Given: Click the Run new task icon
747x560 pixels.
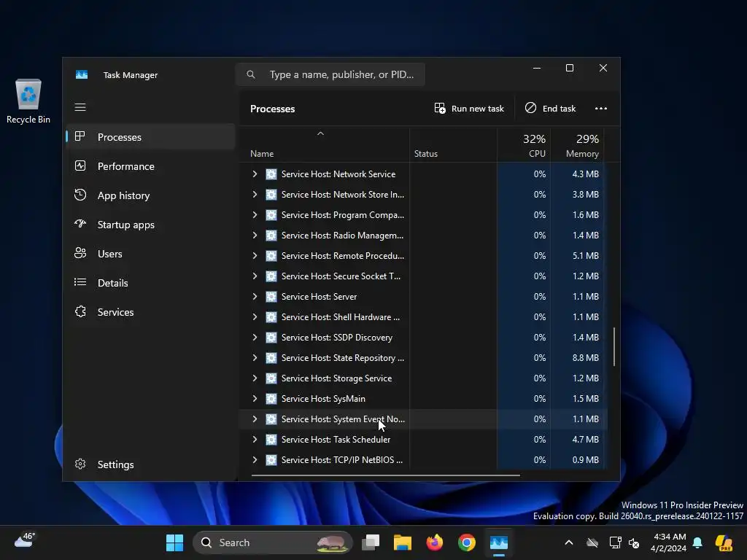Looking at the screenshot, I should click(x=440, y=108).
